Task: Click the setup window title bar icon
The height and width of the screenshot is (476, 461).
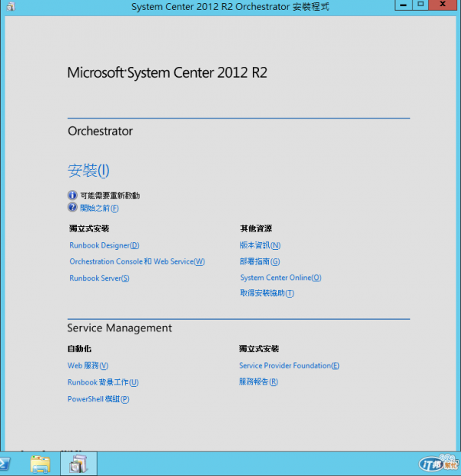Action: pos(11,6)
